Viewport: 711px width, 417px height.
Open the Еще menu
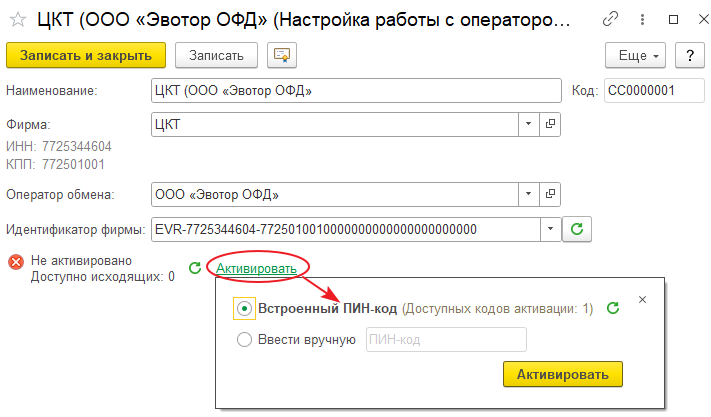[x=636, y=55]
